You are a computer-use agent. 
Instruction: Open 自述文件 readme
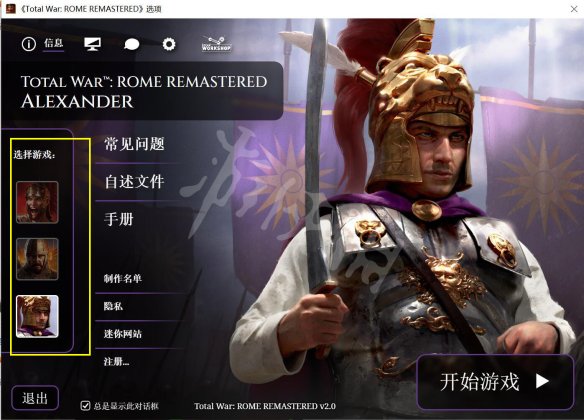[x=134, y=181]
